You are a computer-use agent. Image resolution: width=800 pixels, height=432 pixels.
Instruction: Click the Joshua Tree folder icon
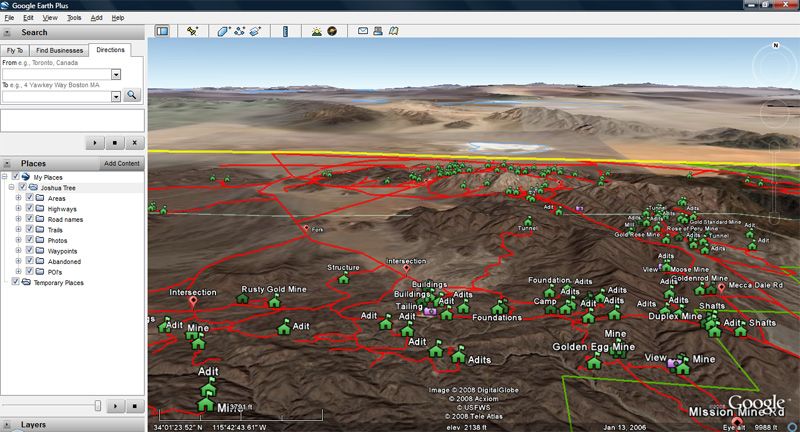point(33,188)
